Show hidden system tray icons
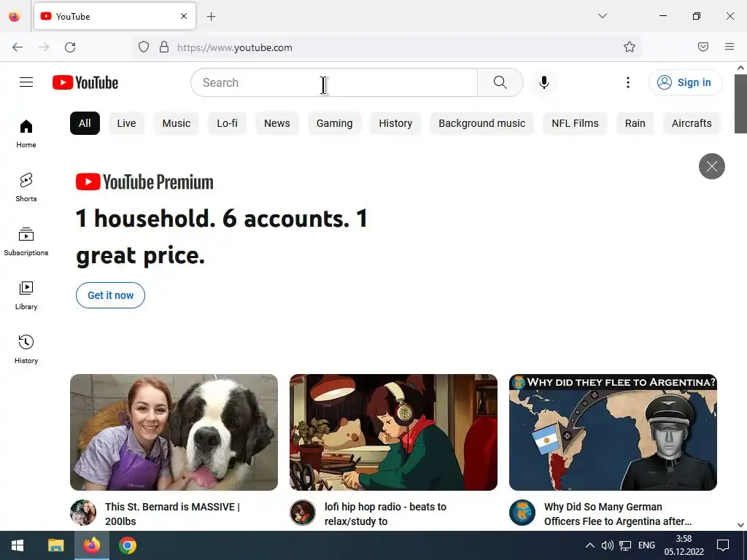Viewport: 747px width, 560px height. click(589, 545)
